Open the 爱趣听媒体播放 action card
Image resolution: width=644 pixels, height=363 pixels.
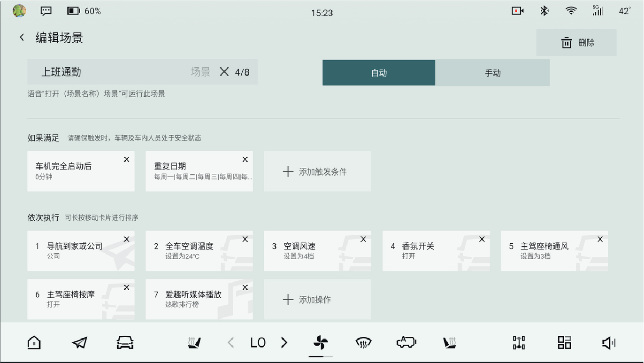pyautogui.click(x=199, y=300)
